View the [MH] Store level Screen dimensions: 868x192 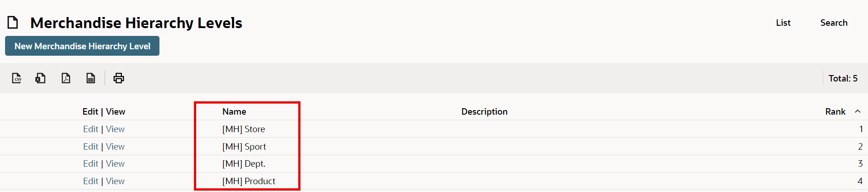[x=115, y=129]
